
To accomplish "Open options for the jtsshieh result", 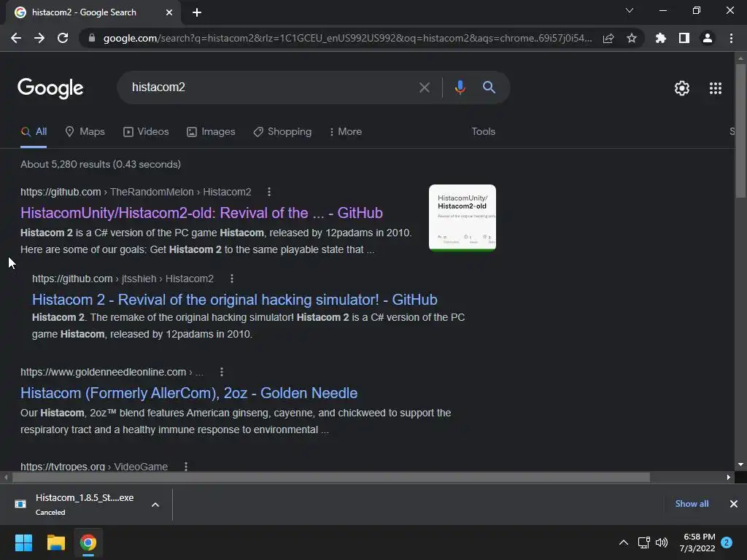I will click(232, 279).
